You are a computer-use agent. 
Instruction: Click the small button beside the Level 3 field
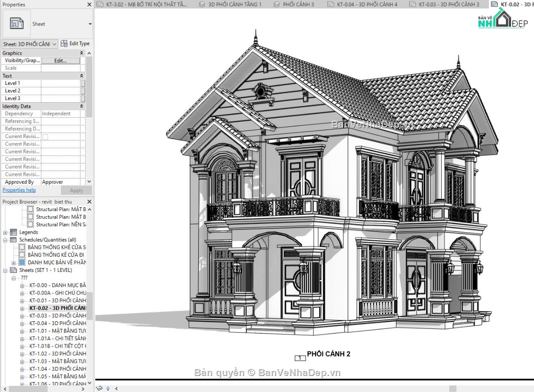coord(83,98)
